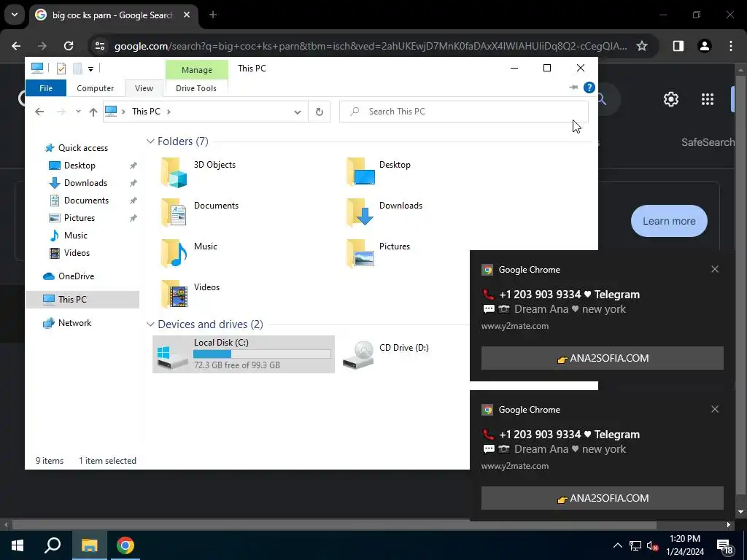Open taskbar search

click(53, 545)
